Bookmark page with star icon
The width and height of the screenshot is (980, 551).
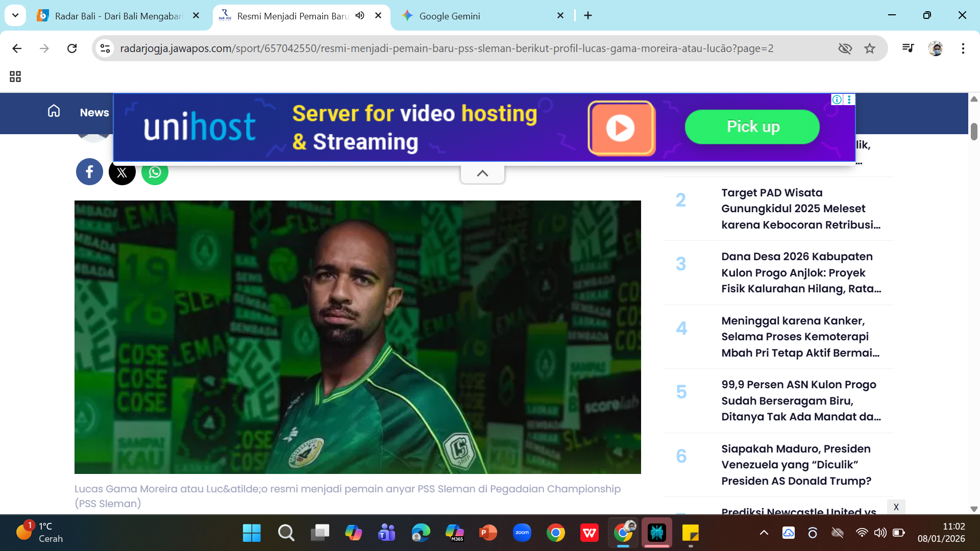(870, 48)
